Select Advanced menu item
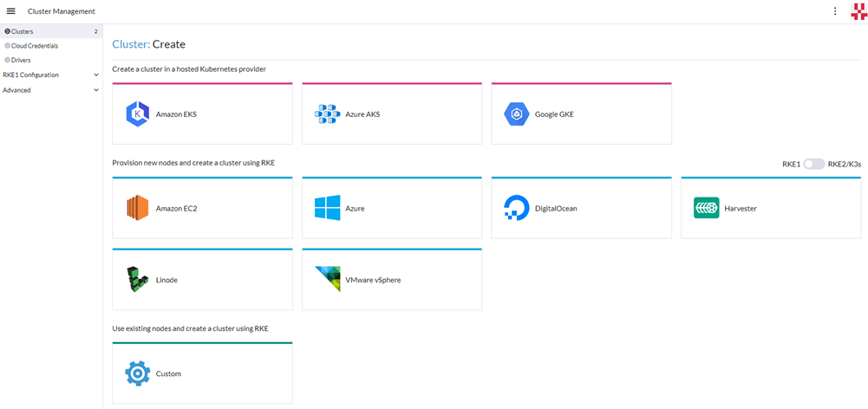This screenshot has width=868, height=409. (16, 90)
